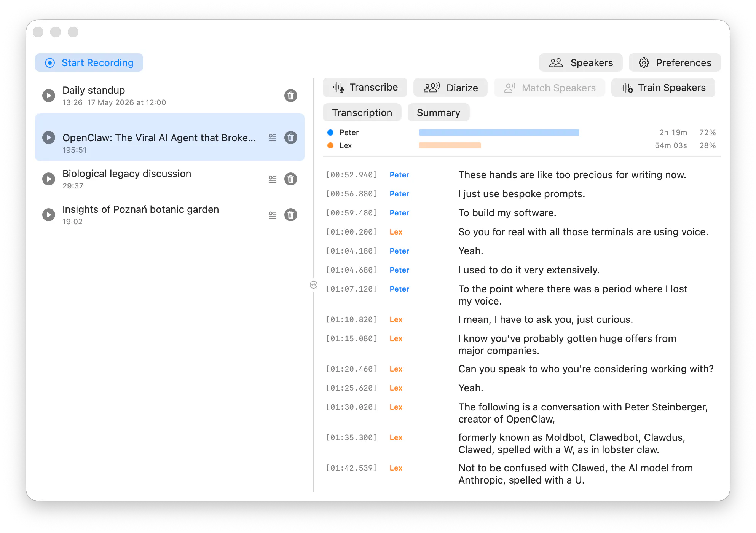Click the timestamp [01:42.539]
The height and width of the screenshot is (533, 756).
(352, 468)
